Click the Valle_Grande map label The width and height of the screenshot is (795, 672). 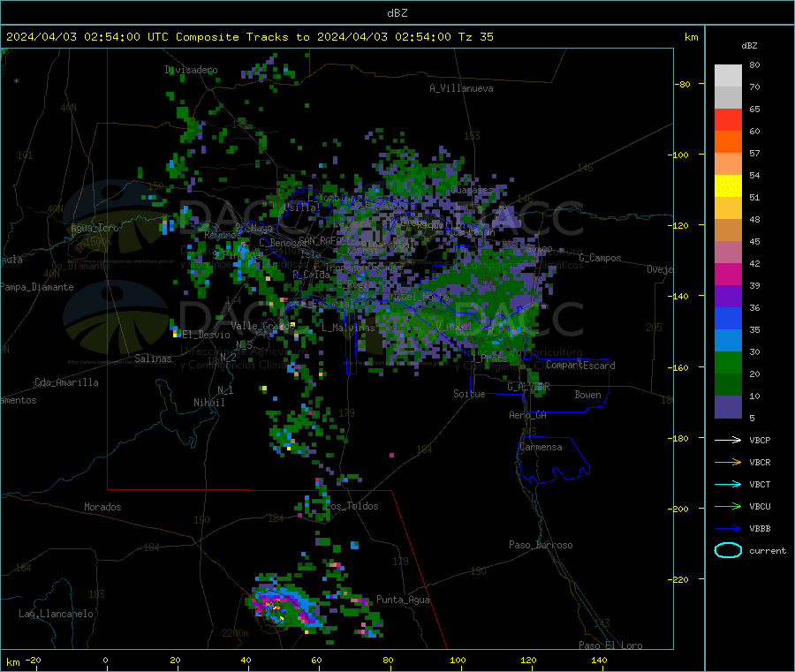262,325
